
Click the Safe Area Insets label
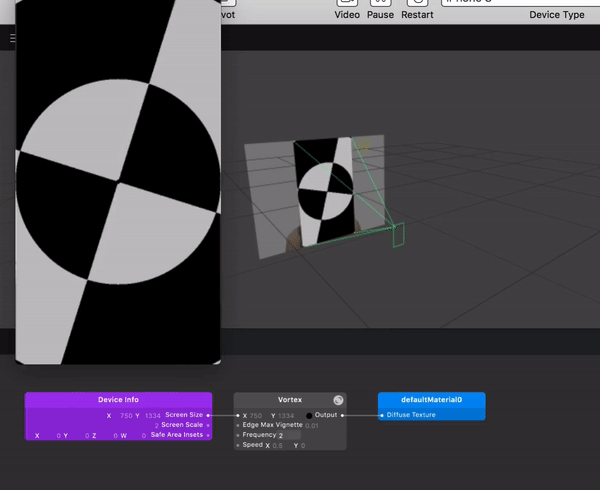pyautogui.click(x=177, y=435)
